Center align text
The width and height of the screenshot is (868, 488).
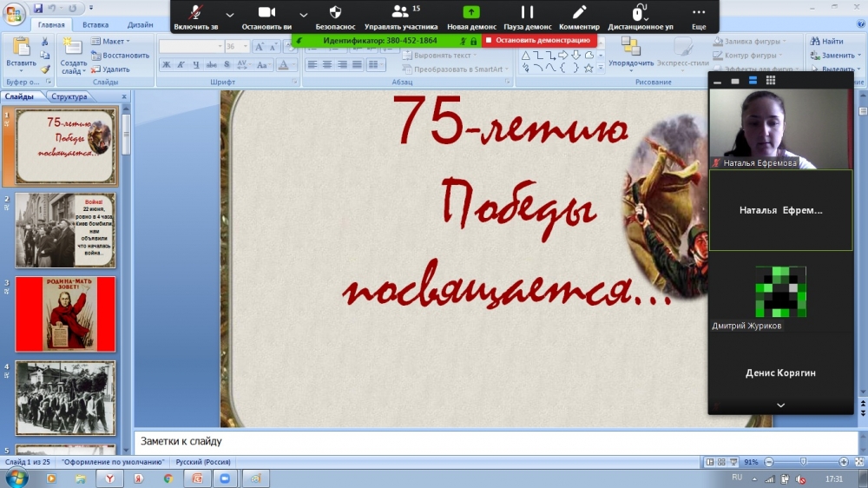[327, 65]
